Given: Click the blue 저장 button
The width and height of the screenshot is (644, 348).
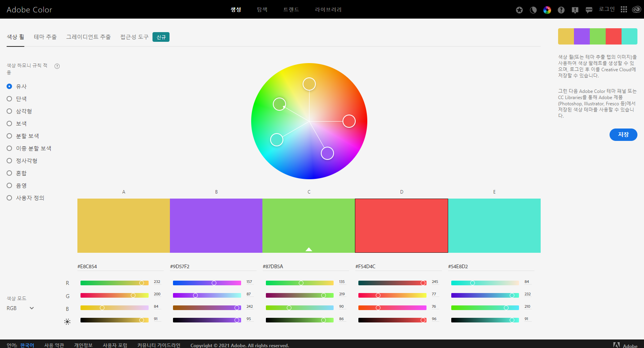Looking at the screenshot, I should pyautogui.click(x=623, y=135).
